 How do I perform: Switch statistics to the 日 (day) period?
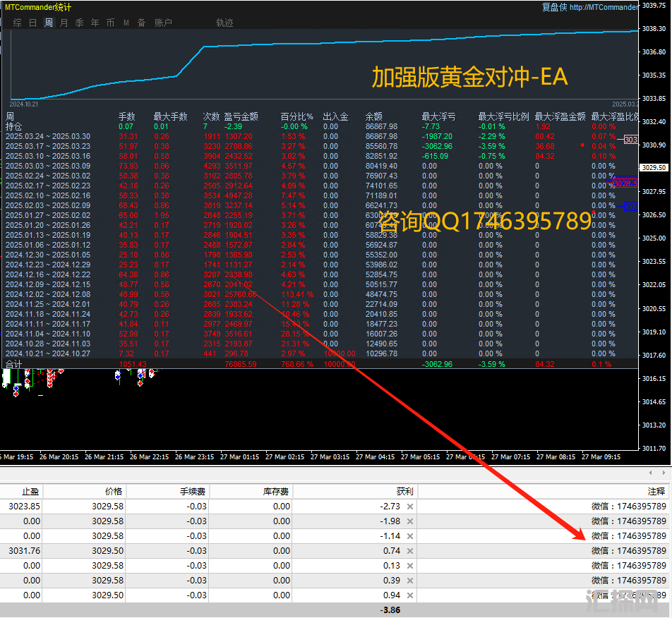[x=33, y=23]
